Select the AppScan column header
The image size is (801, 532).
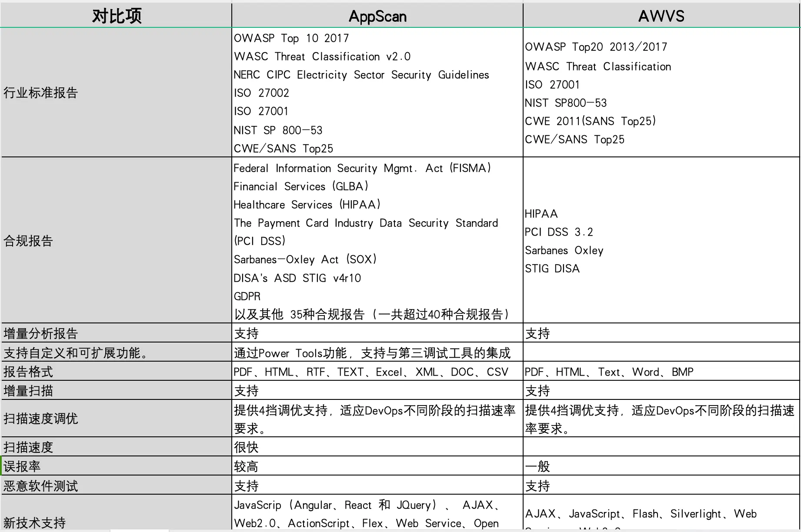tap(377, 16)
